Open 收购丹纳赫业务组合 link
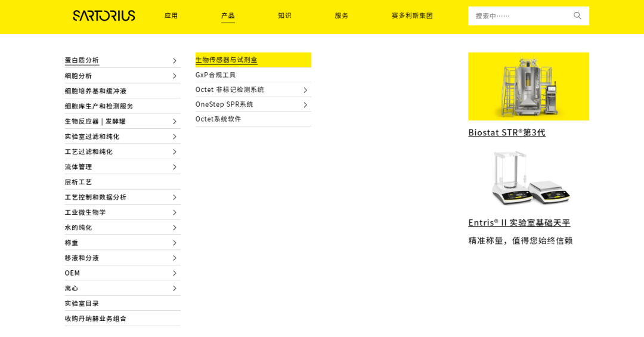Image resolution: width=644 pixels, height=337 pixels. [95, 319]
